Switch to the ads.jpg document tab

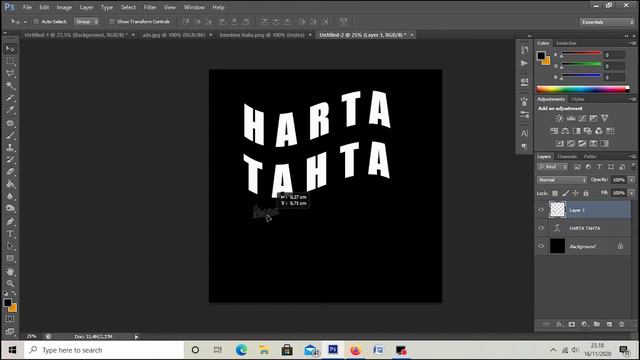173,35
